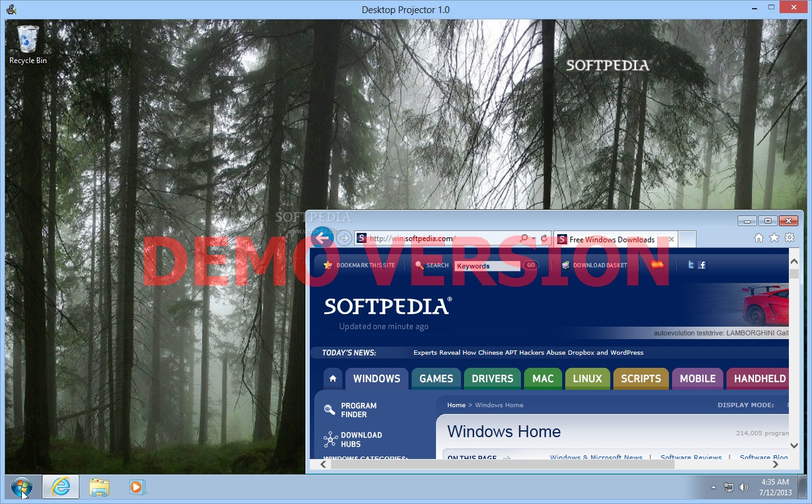Maximize the Internet Explorer window
Viewport: 812px width, 504px height.
pyautogui.click(x=768, y=220)
